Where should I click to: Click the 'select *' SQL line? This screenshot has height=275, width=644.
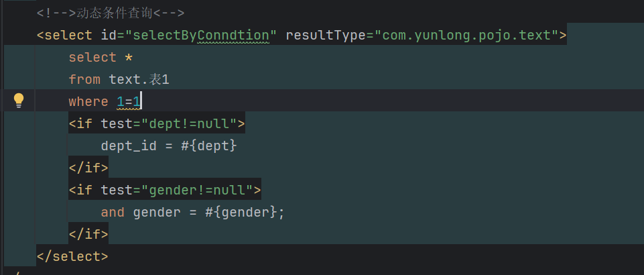pyautogui.click(x=101, y=57)
